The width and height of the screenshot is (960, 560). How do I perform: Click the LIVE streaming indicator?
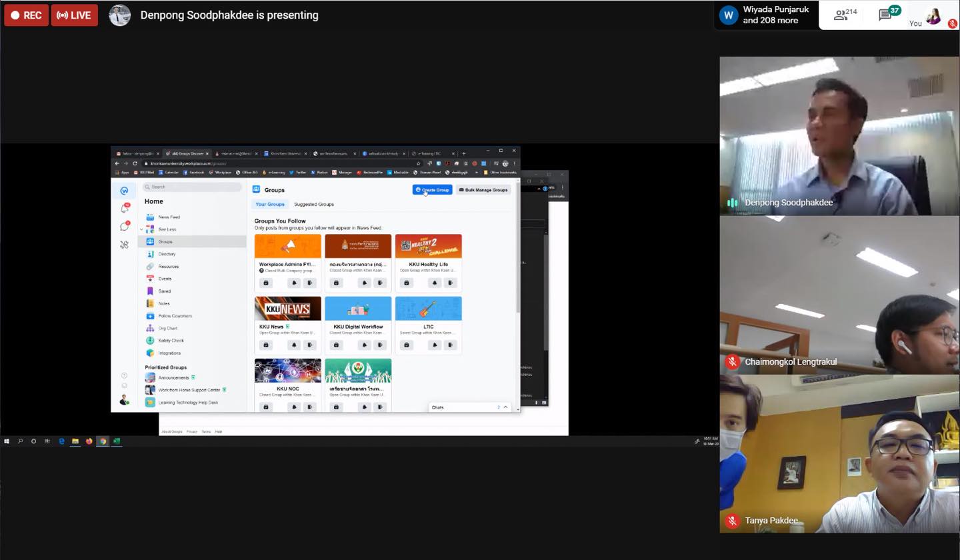click(x=75, y=15)
